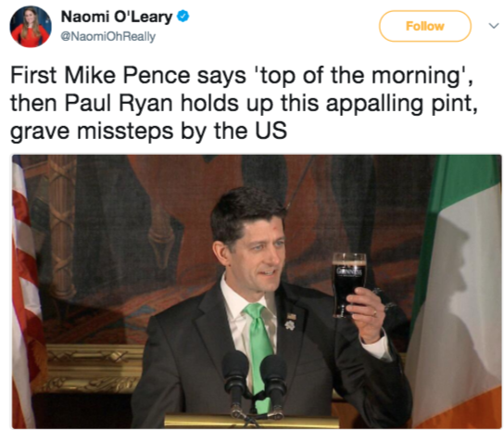
Task: Click the brass podium top edge
Action: (x=251, y=421)
